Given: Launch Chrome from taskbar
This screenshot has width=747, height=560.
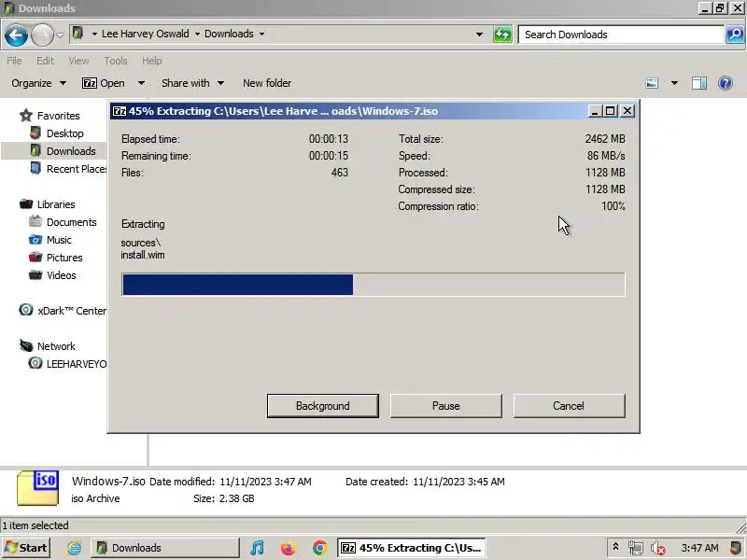Looking at the screenshot, I should [x=319, y=548].
